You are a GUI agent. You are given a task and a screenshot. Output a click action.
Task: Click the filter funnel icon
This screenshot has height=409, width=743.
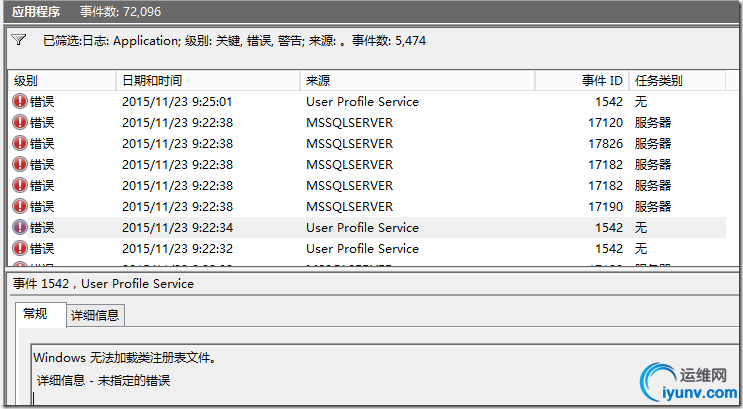coord(18,40)
